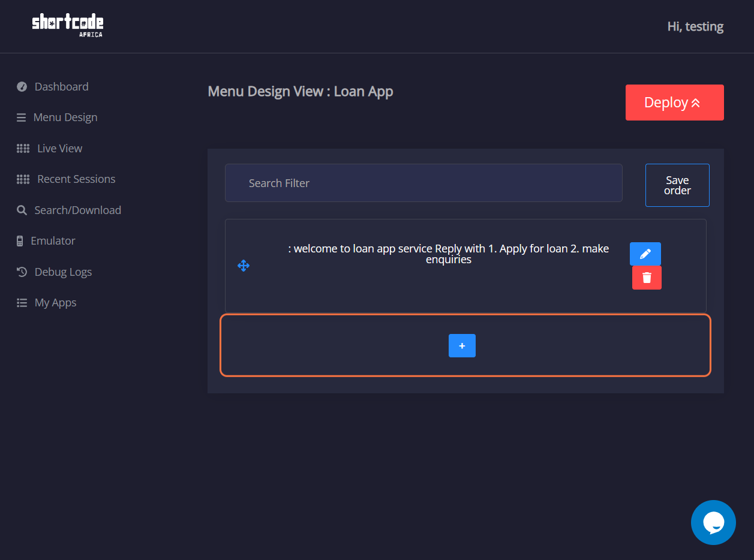Click the Search/Download magnifier icon
754x560 pixels.
pyautogui.click(x=22, y=210)
